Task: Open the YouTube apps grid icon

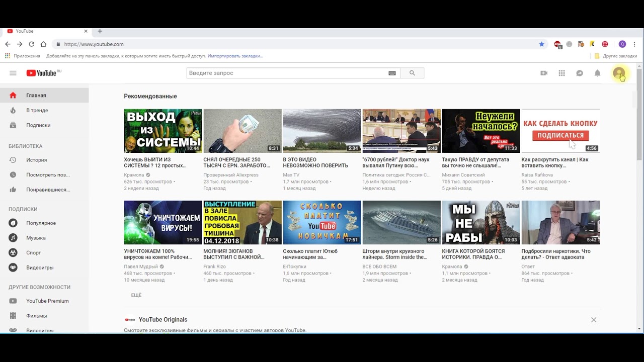Action: click(562, 73)
